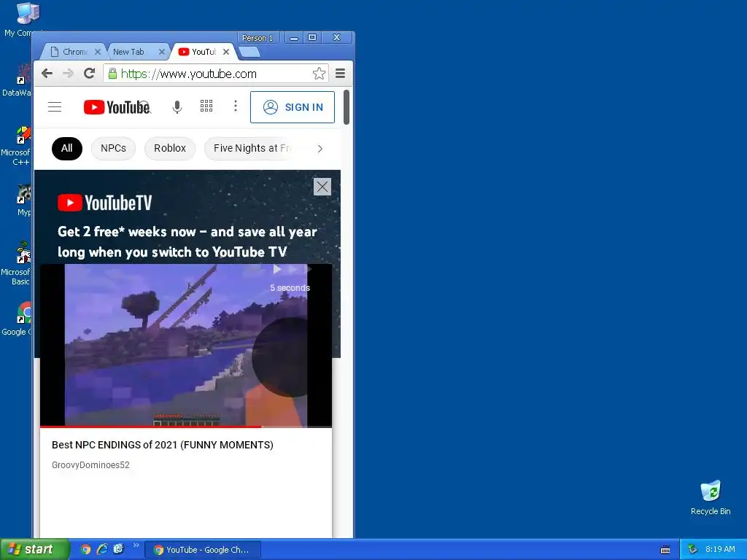Click the page vertical scrollbar thumb
747x560 pixels.
(x=347, y=107)
